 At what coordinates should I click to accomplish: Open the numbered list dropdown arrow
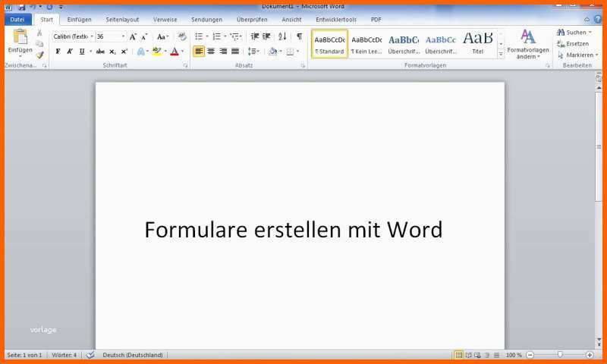click(x=225, y=36)
